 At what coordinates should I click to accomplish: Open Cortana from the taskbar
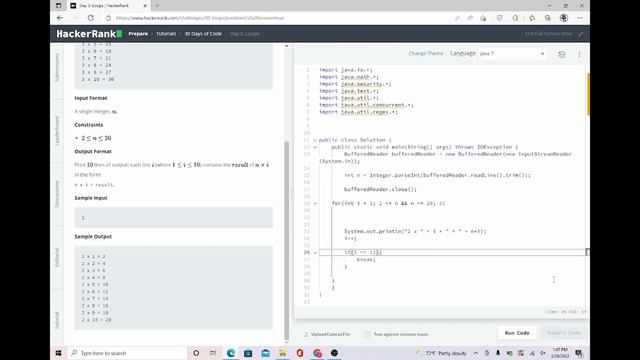[196, 353]
